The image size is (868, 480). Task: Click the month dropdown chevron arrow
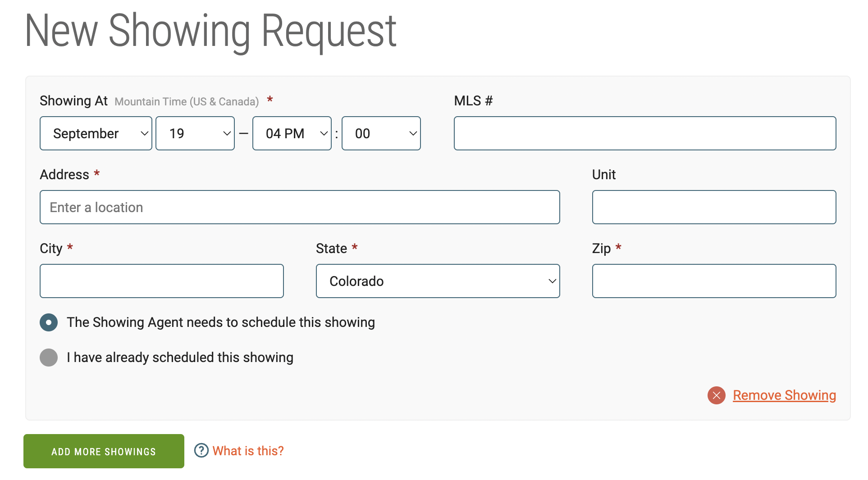[144, 133]
